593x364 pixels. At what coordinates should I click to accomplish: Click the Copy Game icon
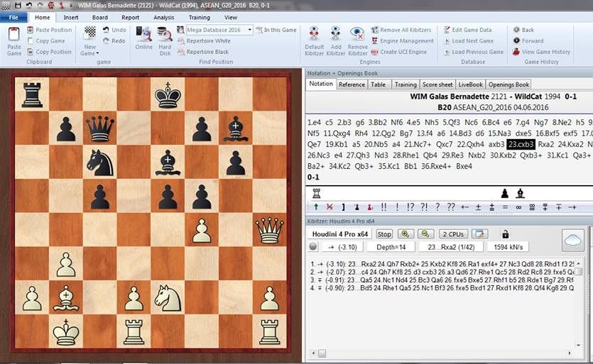click(x=31, y=41)
